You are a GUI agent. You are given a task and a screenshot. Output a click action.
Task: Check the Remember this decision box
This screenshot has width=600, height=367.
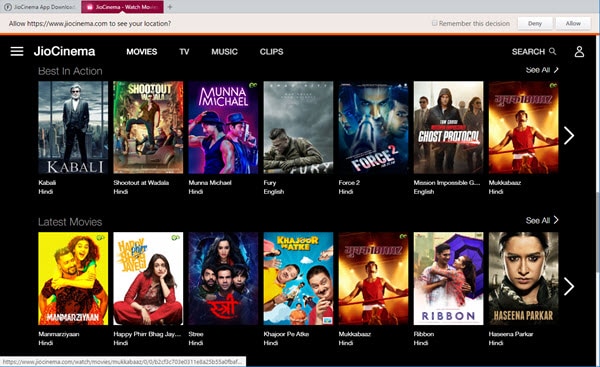pyautogui.click(x=434, y=23)
